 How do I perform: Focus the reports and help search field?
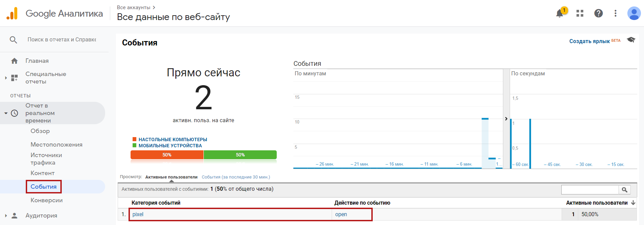[x=62, y=40]
